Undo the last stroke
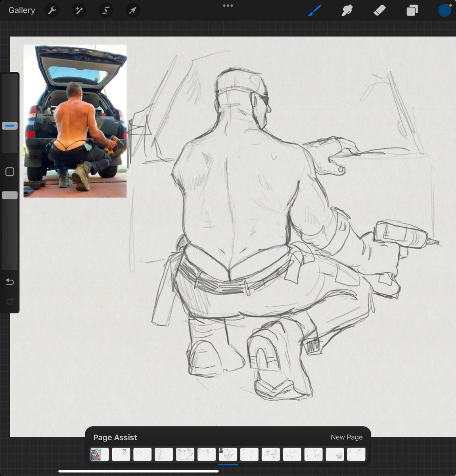Image resolution: width=456 pixels, height=476 pixels. 10,282
